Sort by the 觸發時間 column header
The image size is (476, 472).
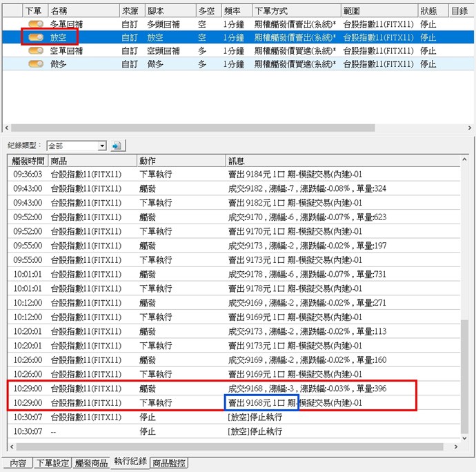[x=28, y=161]
